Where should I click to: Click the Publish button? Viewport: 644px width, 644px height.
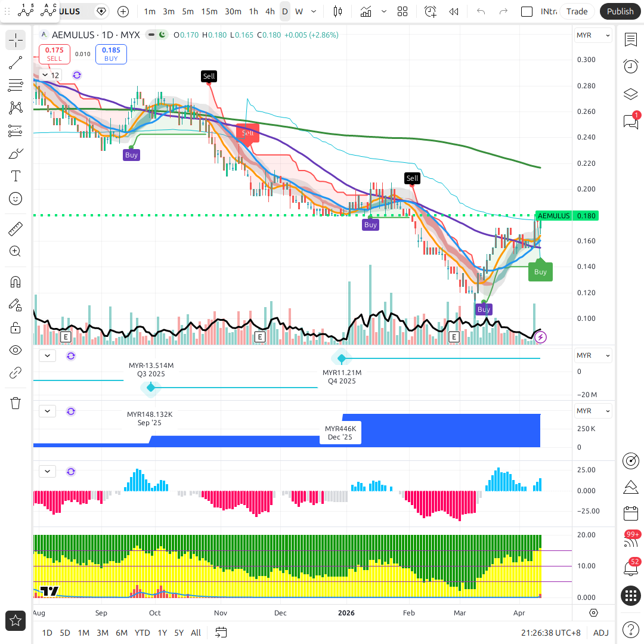pyautogui.click(x=620, y=11)
